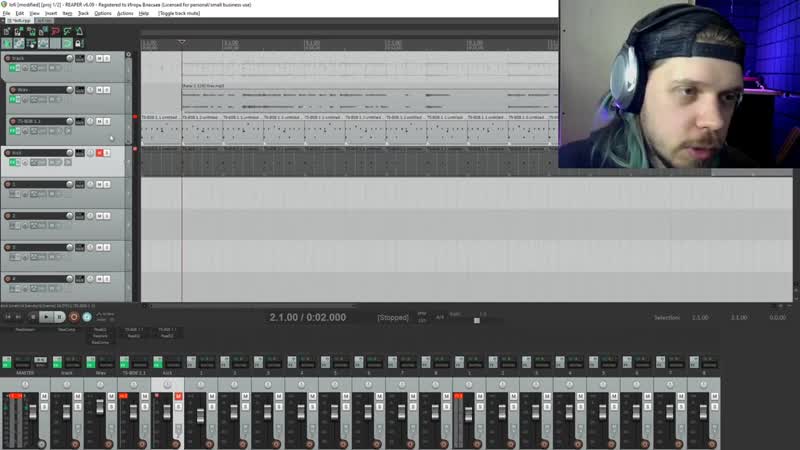
Task: Arm the Wav track record button
Action: tap(13, 90)
